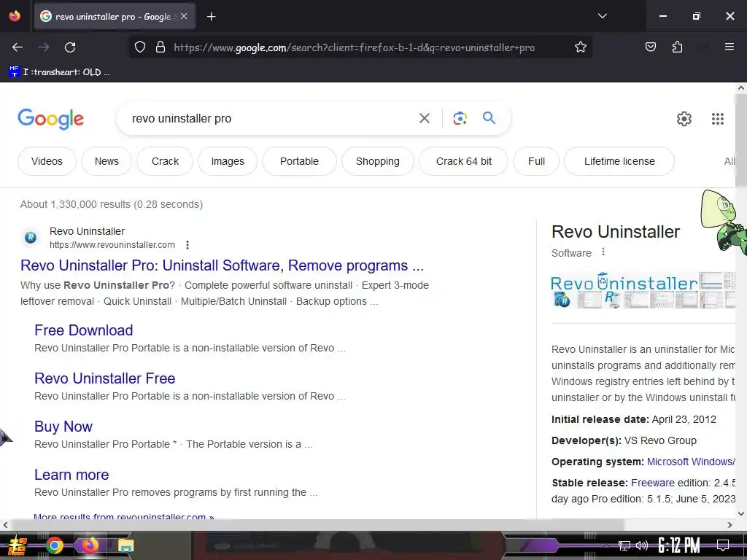Go back to the previous page
The height and width of the screenshot is (560, 747).
pyautogui.click(x=18, y=47)
